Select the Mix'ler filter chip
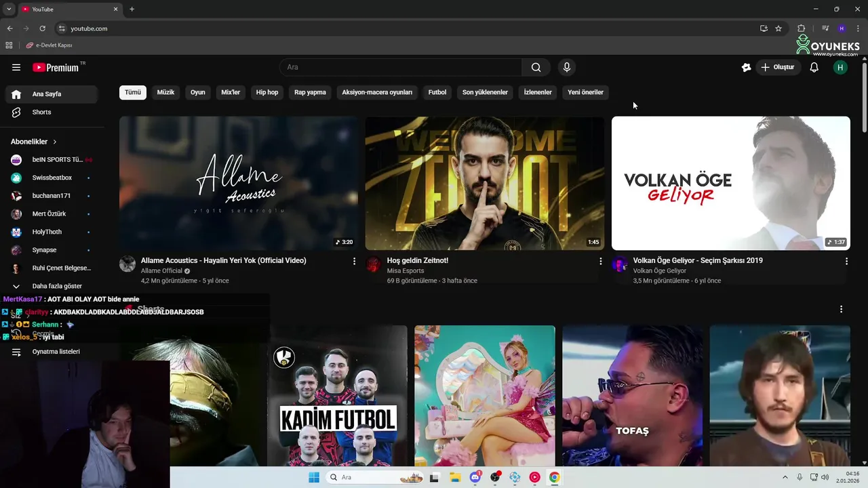 (231, 92)
